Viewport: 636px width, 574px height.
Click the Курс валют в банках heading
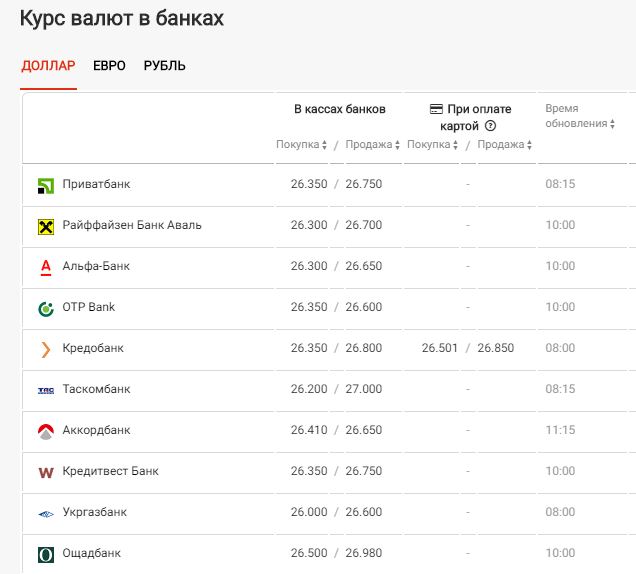point(122,18)
